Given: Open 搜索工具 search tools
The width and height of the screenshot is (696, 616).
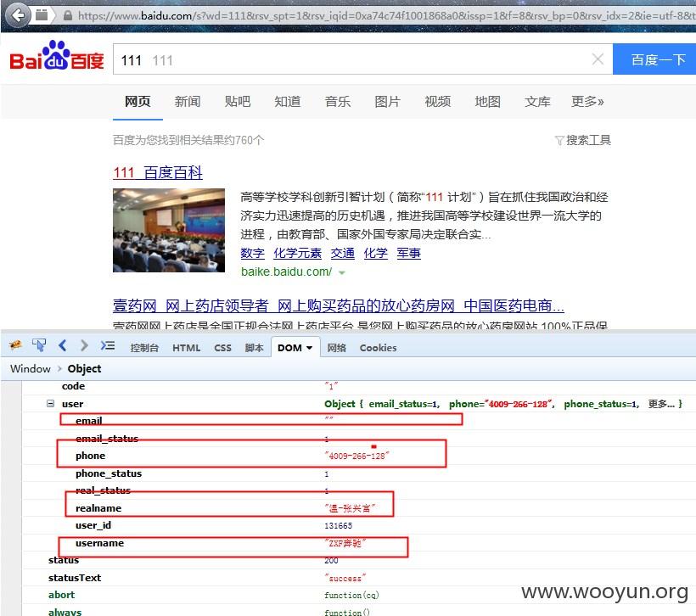Looking at the screenshot, I should (x=588, y=140).
